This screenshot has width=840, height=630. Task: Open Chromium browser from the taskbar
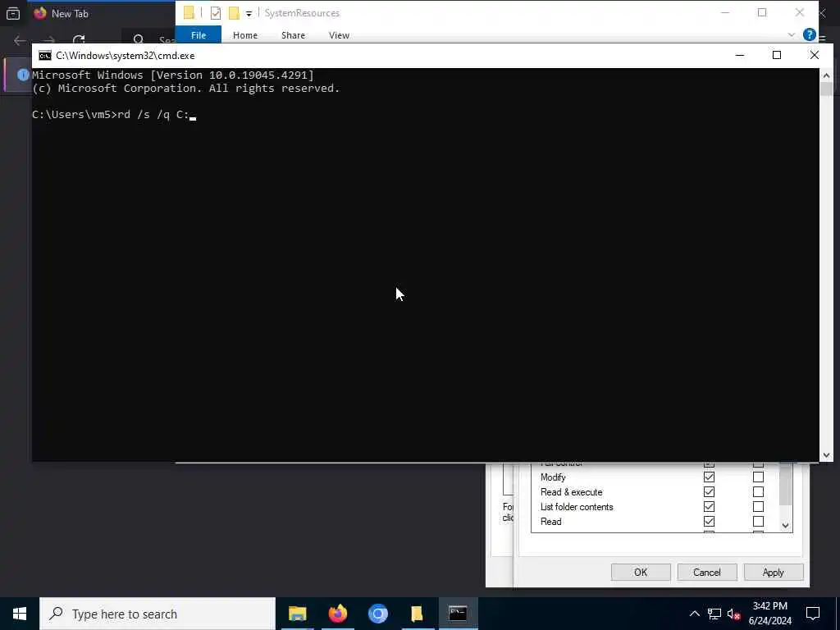point(377,614)
